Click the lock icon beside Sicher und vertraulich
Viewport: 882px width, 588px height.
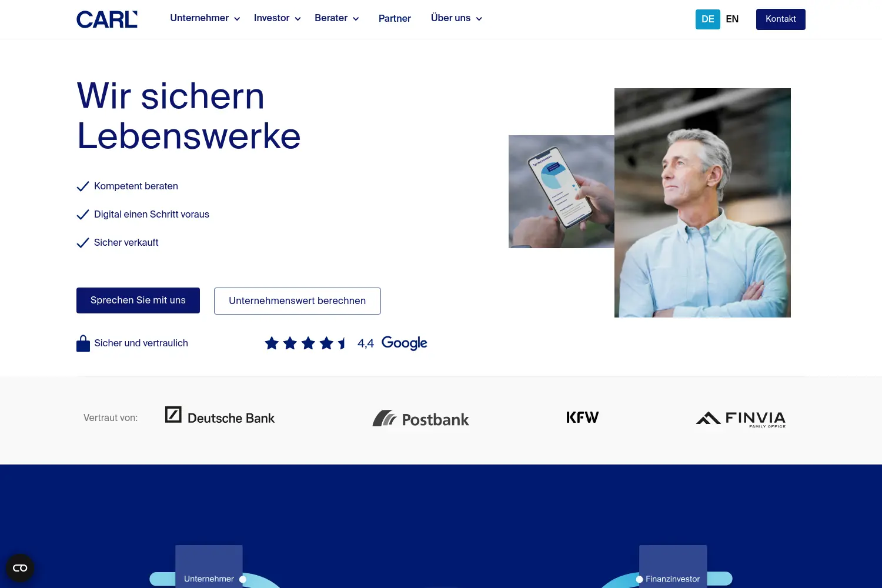[x=83, y=343]
